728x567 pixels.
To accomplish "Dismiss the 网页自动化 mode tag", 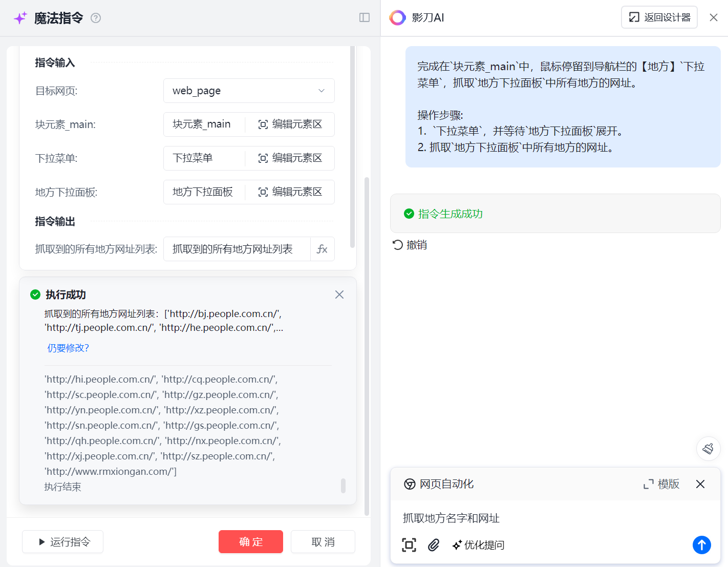I will click(x=700, y=484).
